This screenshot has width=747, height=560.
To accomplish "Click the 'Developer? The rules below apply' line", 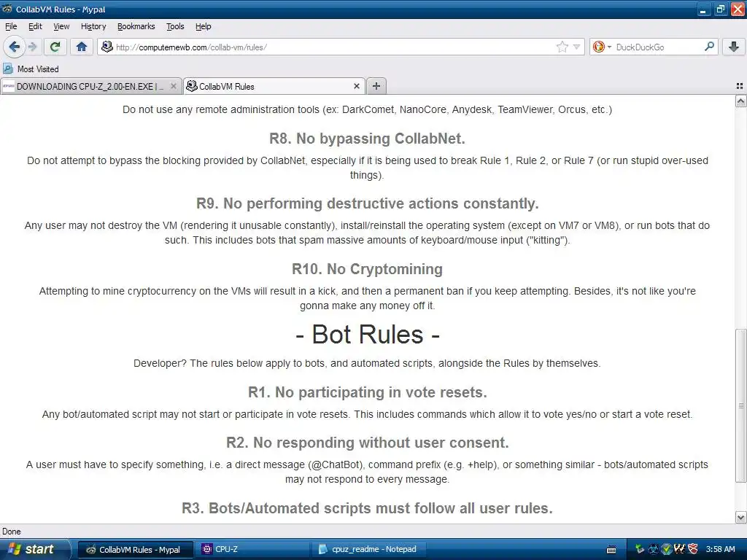I will [368, 363].
